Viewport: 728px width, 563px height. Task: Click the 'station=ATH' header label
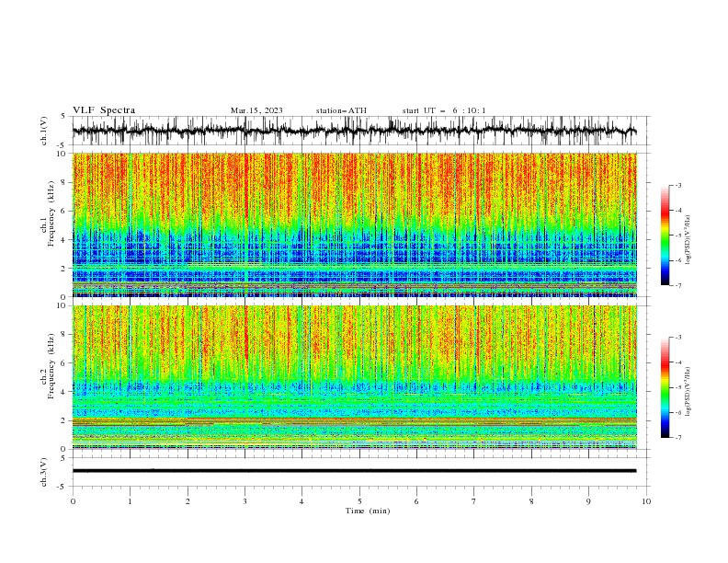[x=341, y=110]
